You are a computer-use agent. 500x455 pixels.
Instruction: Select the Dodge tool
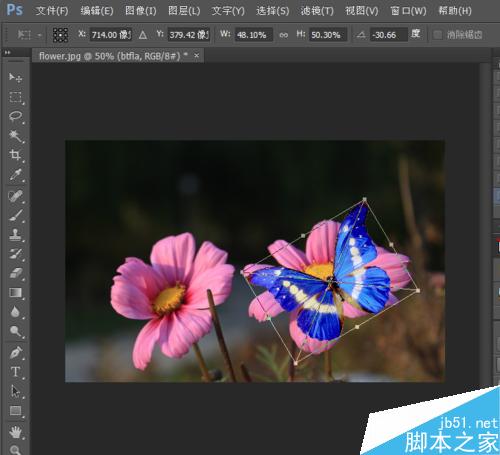(x=15, y=331)
